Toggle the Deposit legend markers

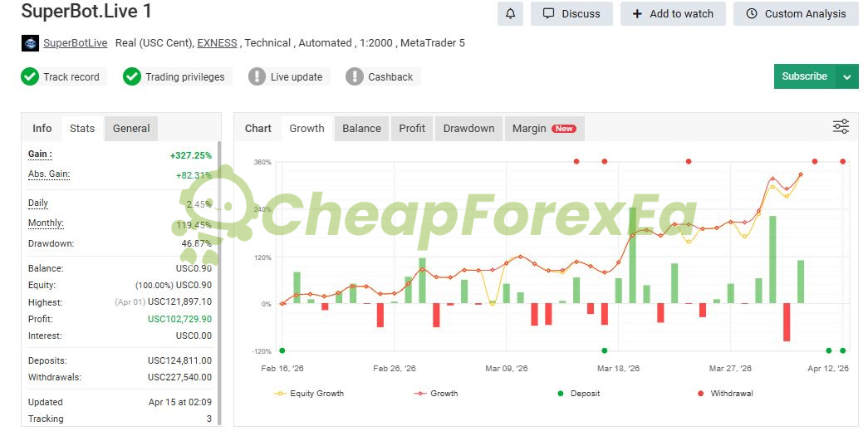[578, 394]
